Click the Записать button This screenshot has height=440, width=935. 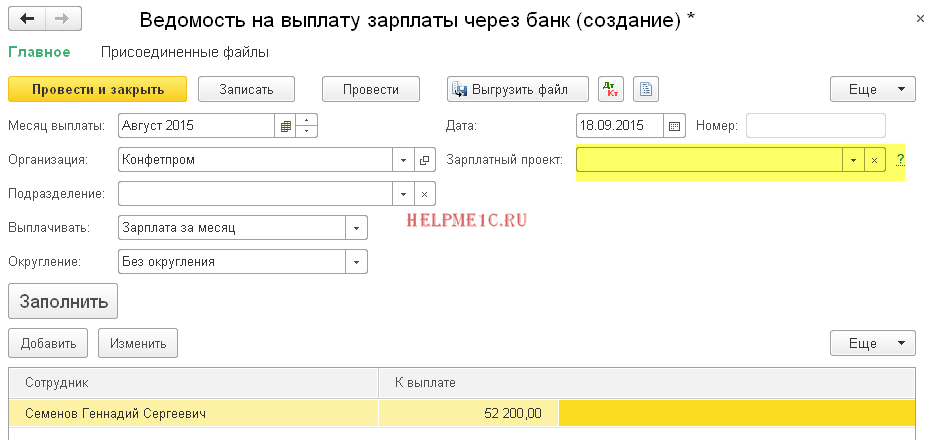246,89
